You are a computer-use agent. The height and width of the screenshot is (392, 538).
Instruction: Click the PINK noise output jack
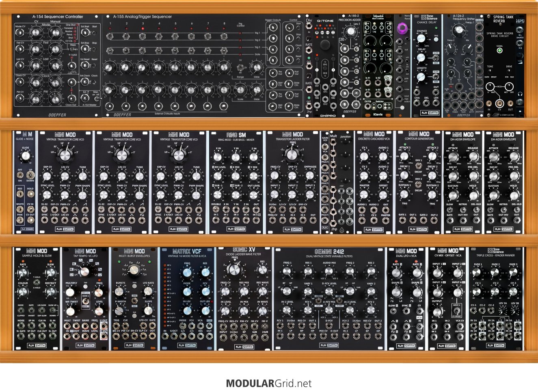20,220
